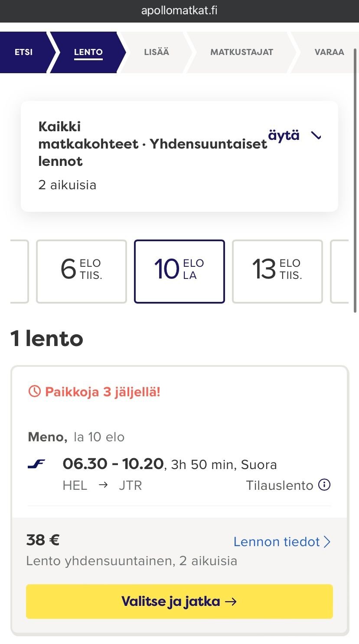Click the Finnair airline logo

tap(36, 464)
